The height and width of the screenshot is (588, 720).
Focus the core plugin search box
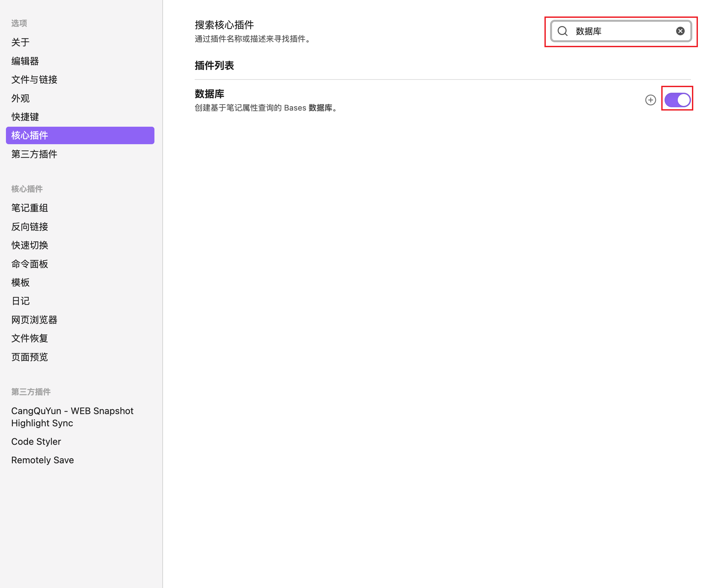623,31
